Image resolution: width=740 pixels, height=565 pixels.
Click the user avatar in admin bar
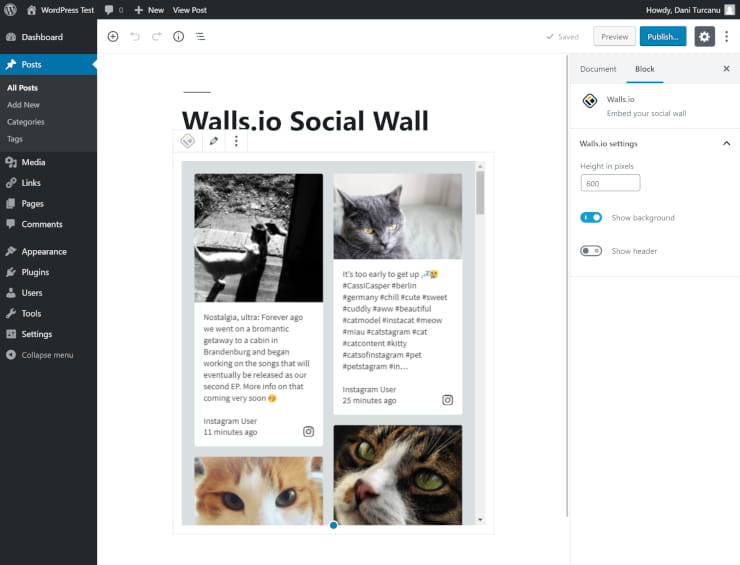[x=730, y=10]
